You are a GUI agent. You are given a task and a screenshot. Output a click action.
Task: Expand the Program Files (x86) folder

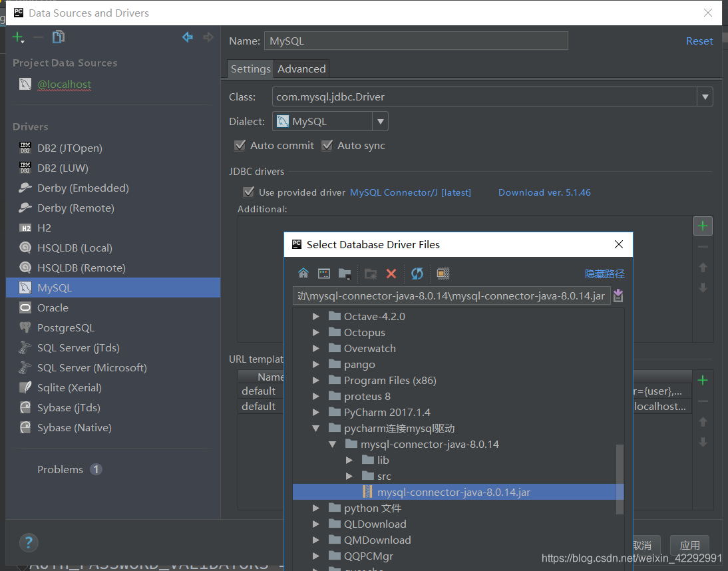[315, 381]
